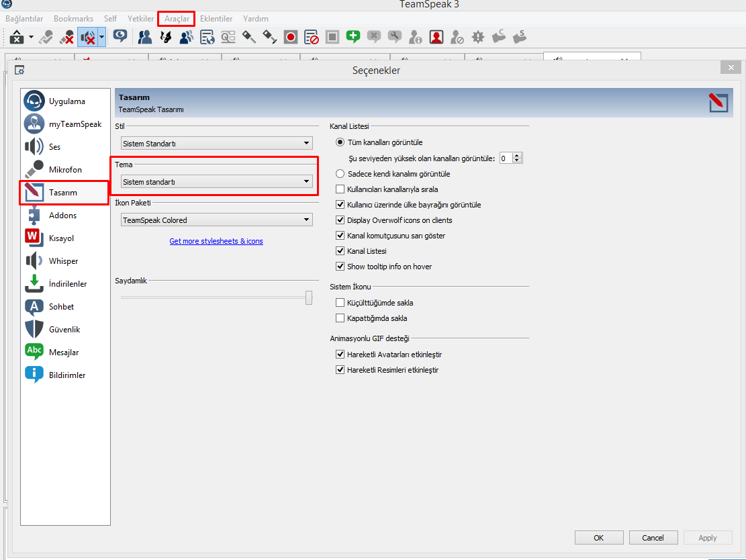Check Küçülttüğümde sakla option

[x=340, y=303]
